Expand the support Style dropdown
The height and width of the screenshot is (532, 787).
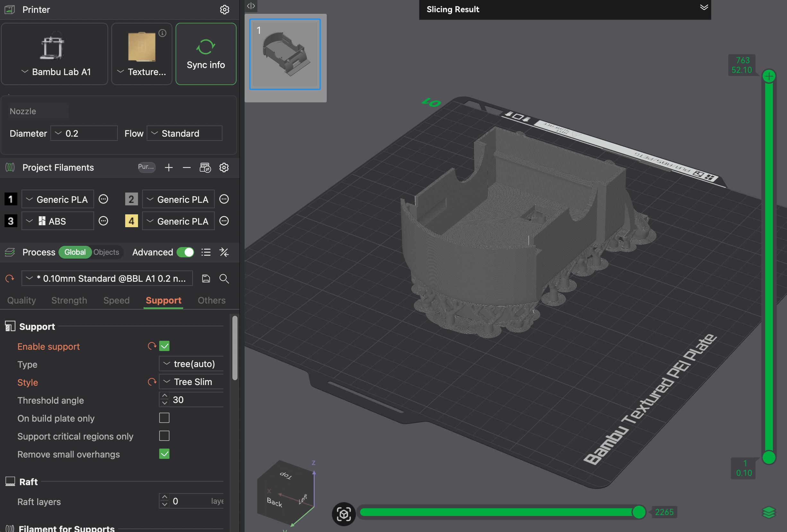191,382
